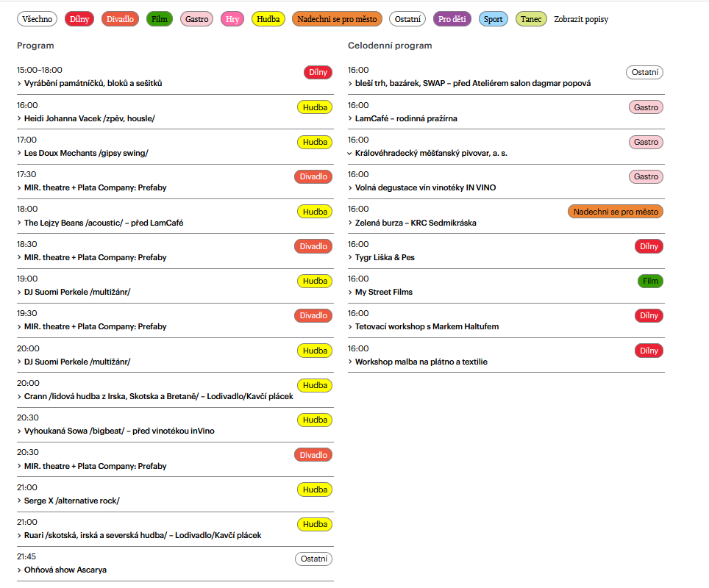Screen dimensions: 709x588
Task: Click Hudba tag on the Heidi Johanna Vacek row
Action: pyautogui.click(x=315, y=107)
